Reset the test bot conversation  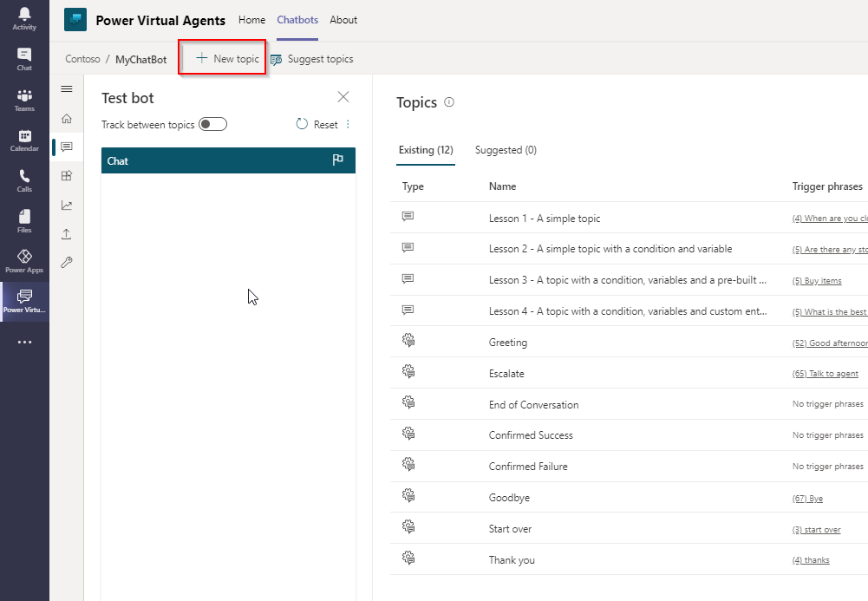pyautogui.click(x=317, y=125)
